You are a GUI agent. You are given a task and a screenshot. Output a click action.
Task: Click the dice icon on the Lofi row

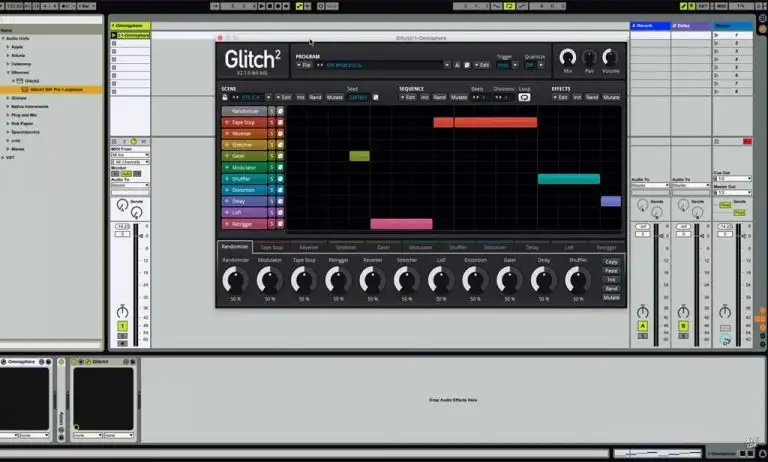(280, 213)
